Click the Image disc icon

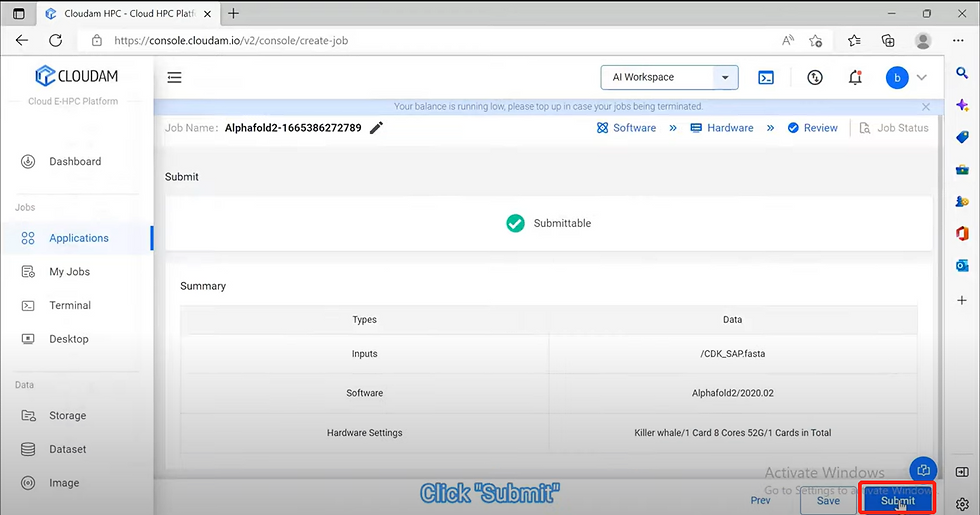coord(28,483)
